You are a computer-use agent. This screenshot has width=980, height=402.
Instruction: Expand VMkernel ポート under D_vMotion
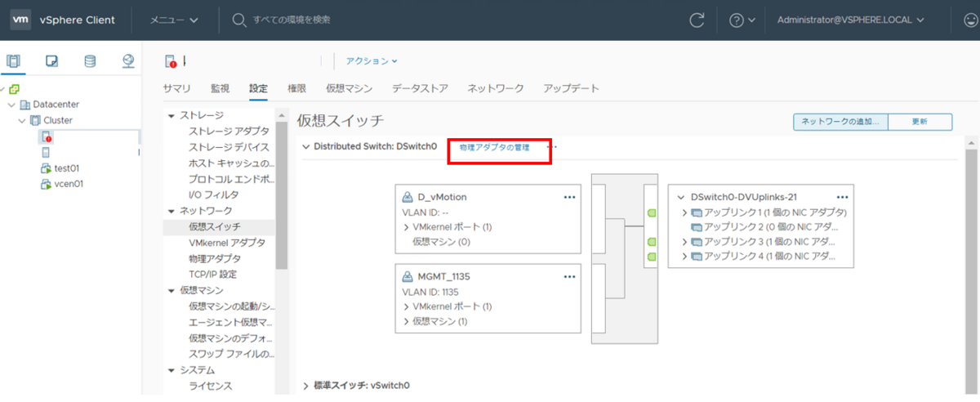coord(407,227)
